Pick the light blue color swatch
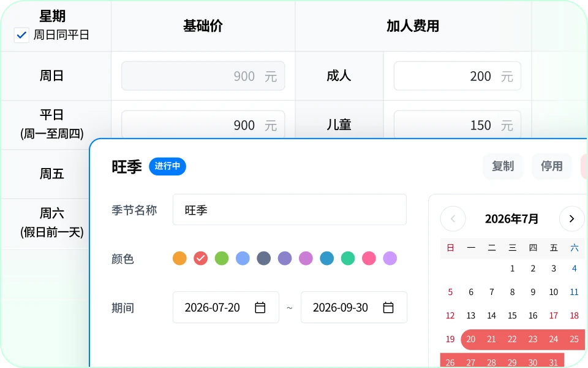The height and width of the screenshot is (368, 588). point(243,258)
